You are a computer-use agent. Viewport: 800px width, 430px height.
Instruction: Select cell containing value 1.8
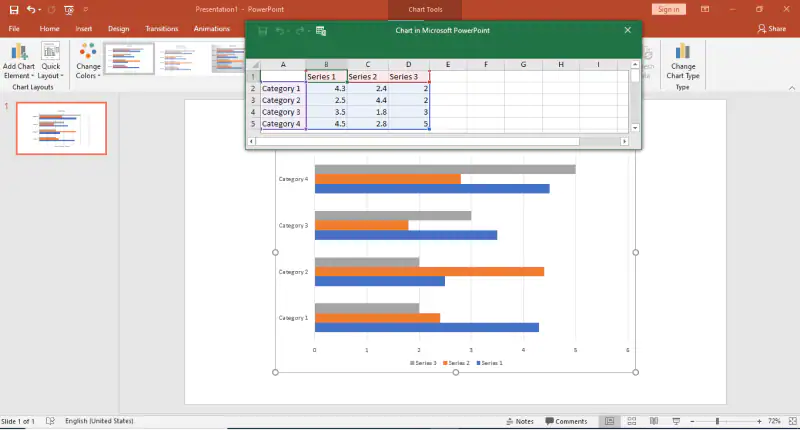[x=367, y=112]
